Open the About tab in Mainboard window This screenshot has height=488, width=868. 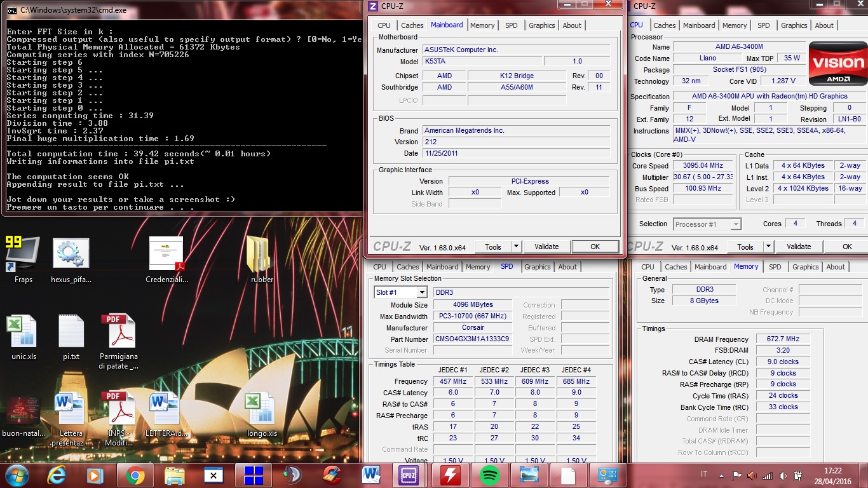pos(572,25)
